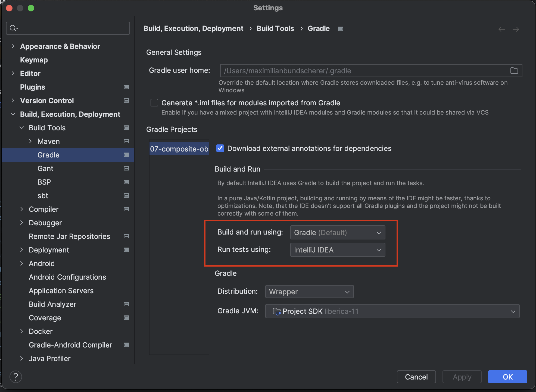Screen dimensions: 536x392
Task: Enable Generate *.iml files checkbox
Action: 154,103
